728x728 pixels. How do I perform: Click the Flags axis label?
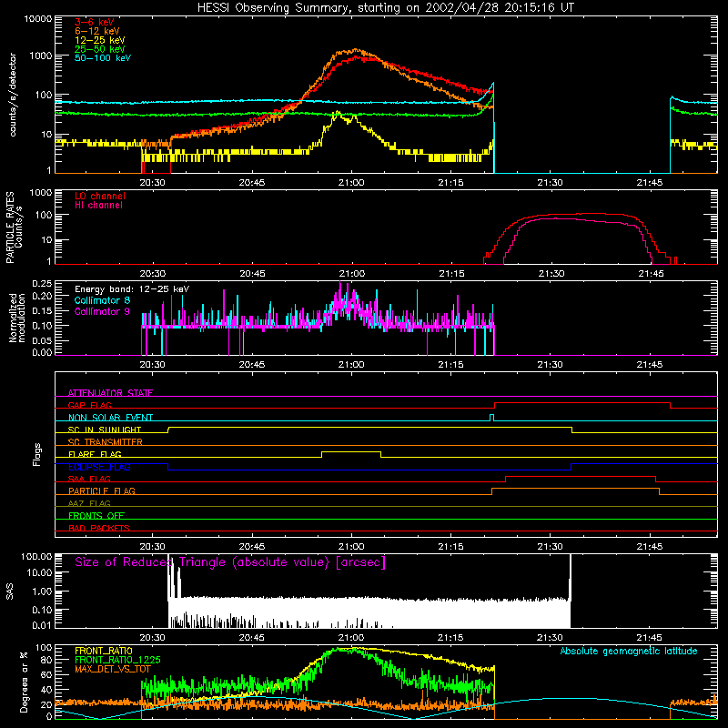(37, 454)
